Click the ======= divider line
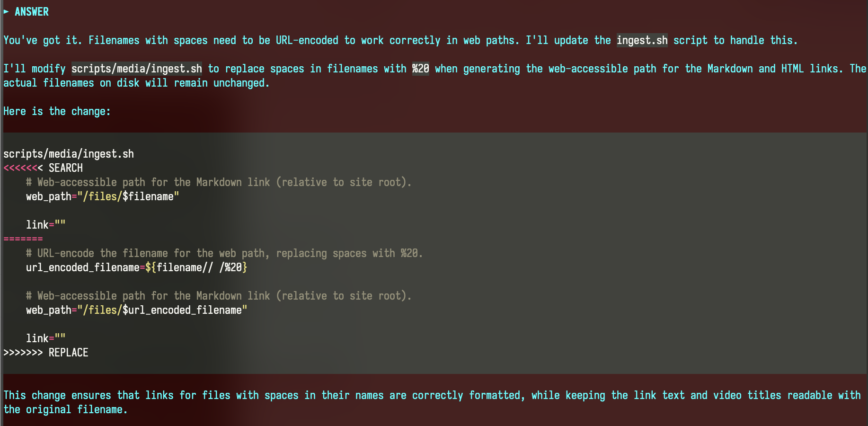This screenshot has width=868, height=426. click(23, 239)
